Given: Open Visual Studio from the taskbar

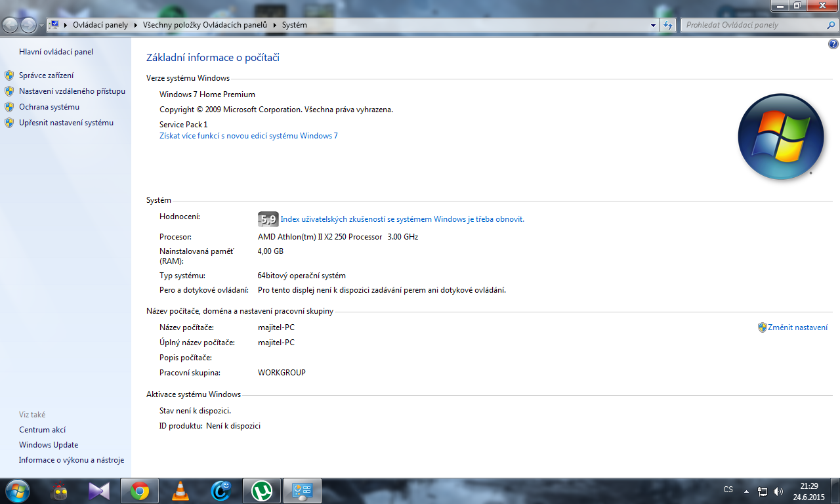Looking at the screenshot, I should pyautogui.click(x=99, y=490).
